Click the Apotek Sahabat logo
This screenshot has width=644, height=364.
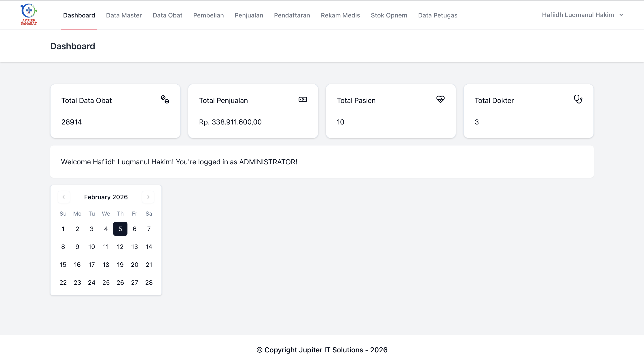coord(29,15)
